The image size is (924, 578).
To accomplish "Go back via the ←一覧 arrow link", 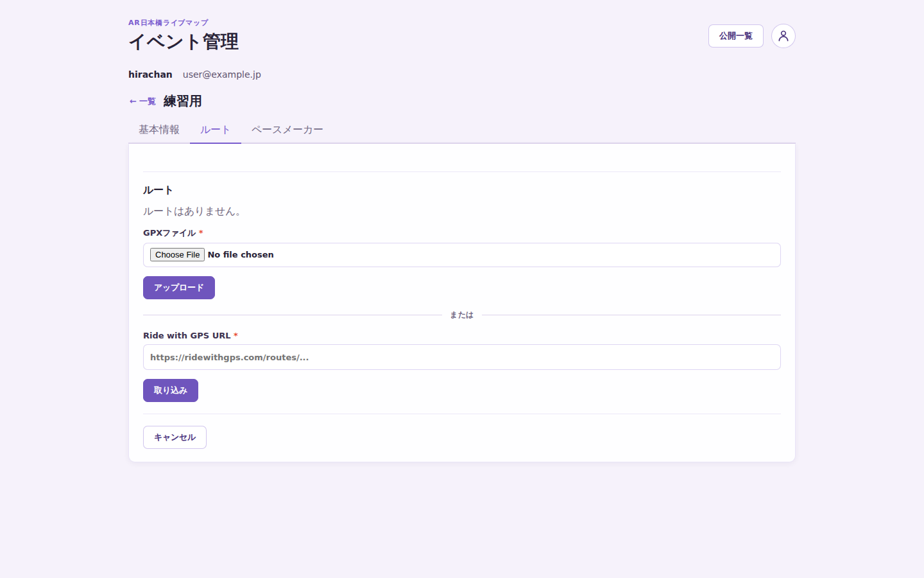I will tap(142, 101).
